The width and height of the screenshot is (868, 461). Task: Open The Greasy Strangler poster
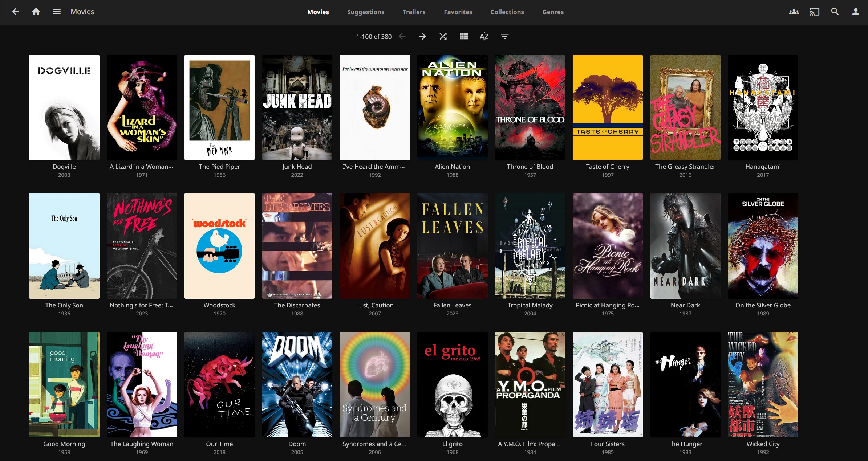click(x=685, y=107)
